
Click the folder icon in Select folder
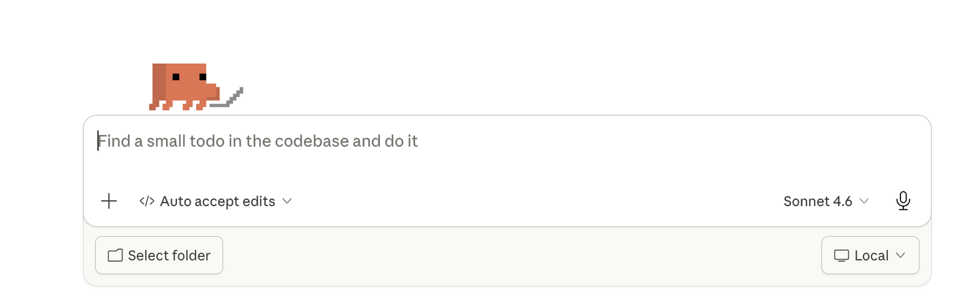[115, 256]
